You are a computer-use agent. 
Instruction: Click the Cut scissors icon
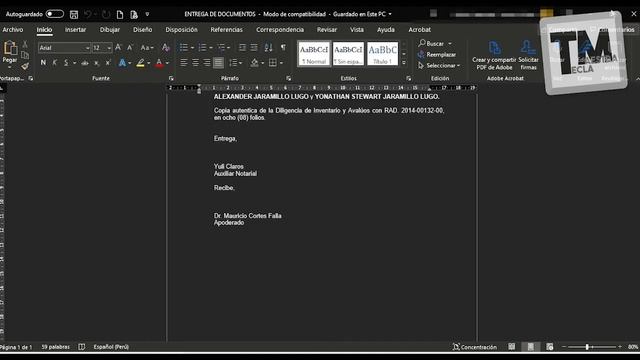(x=25, y=44)
